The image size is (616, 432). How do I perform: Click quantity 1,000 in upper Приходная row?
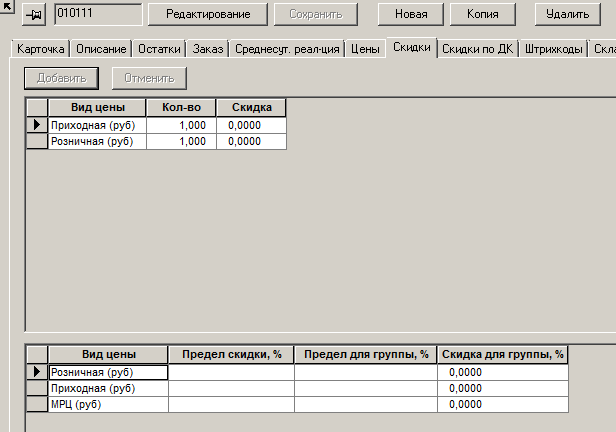click(181, 125)
